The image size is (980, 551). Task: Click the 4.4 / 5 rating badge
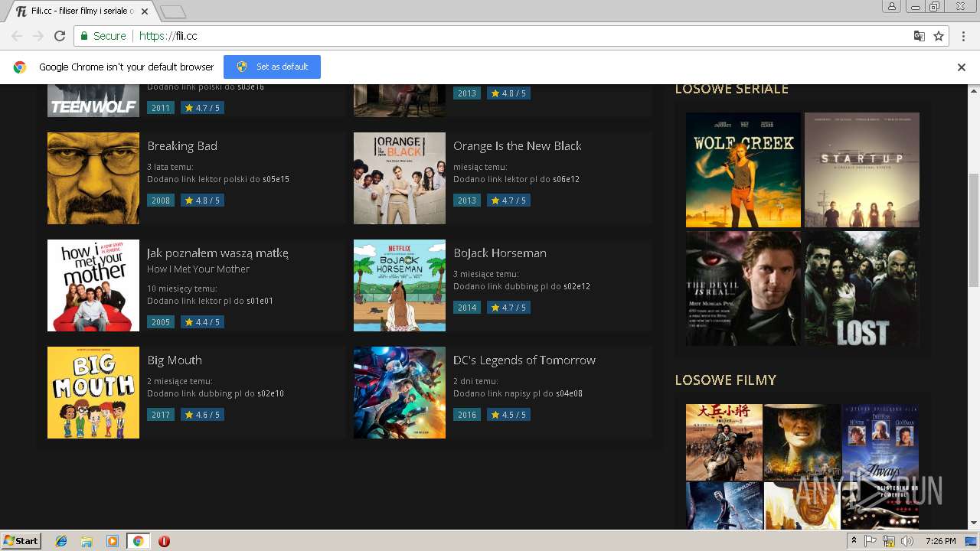tap(202, 322)
